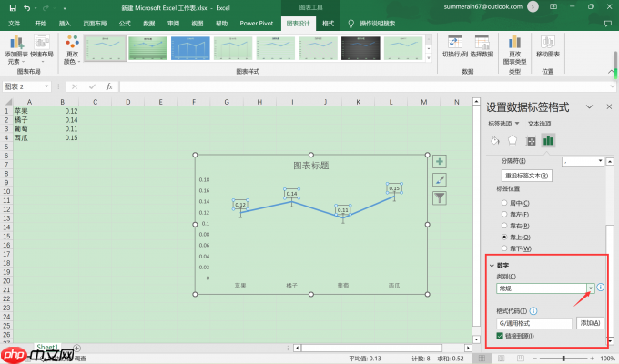
Task: Click Select Data (选择数据) icon
Action: click(x=482, y=42)
